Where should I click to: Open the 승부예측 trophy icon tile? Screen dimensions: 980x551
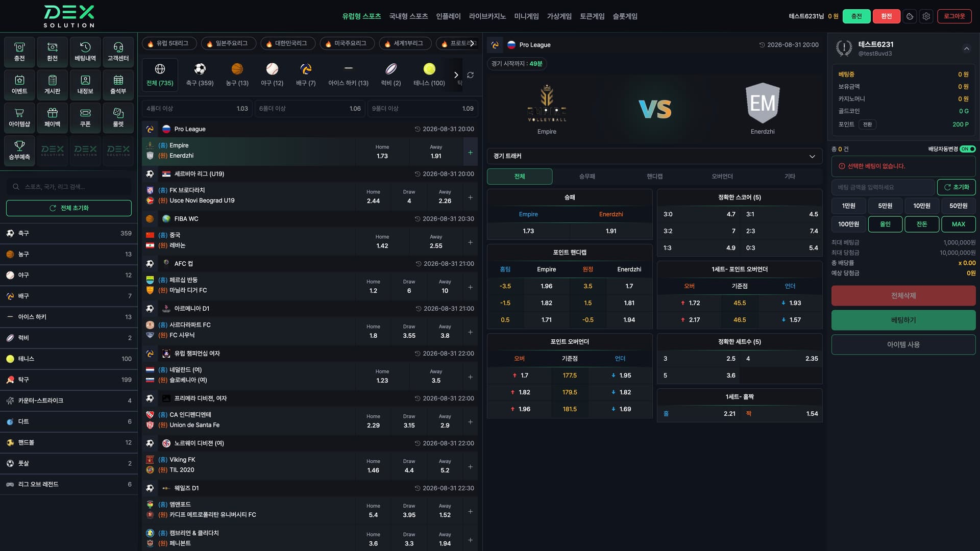tap(19, 151)
